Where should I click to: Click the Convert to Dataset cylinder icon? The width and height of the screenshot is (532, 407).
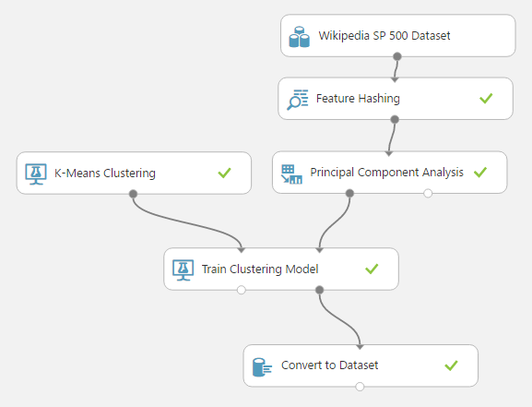(x=262, y=367)
